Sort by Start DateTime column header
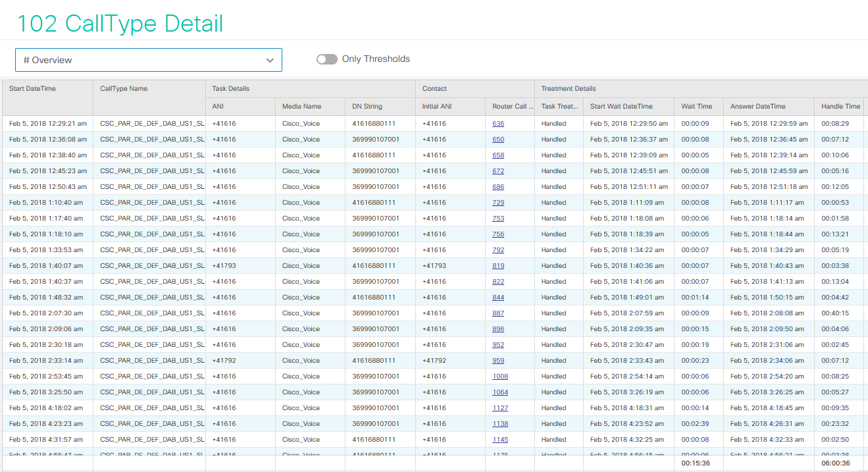The height and width of the screenshot is (472, 868). (x=47, y=97)
